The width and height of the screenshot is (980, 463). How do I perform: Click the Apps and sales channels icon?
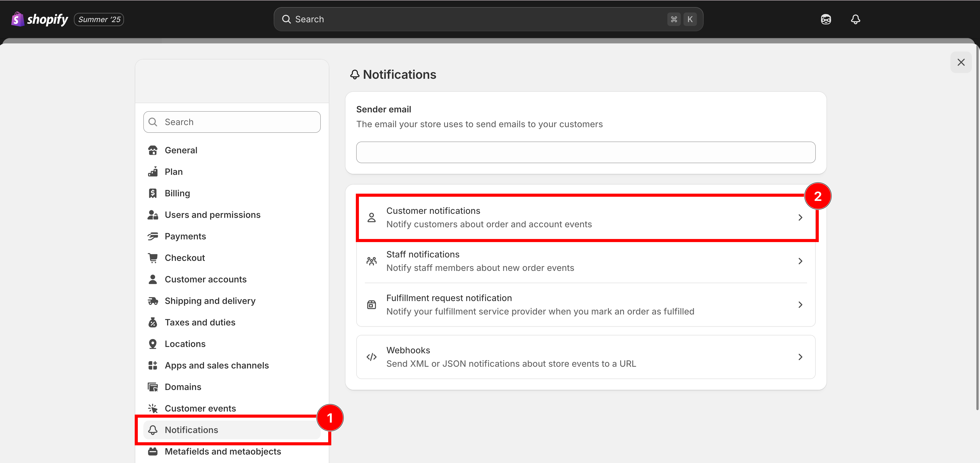pyautogui.click(x=153, y=366)
